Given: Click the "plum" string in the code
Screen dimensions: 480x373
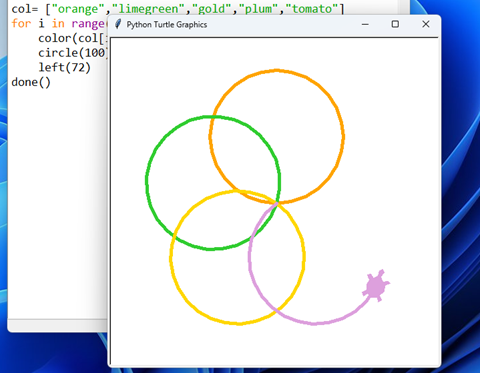Looking at the screenshot, I should click(259, 9).
